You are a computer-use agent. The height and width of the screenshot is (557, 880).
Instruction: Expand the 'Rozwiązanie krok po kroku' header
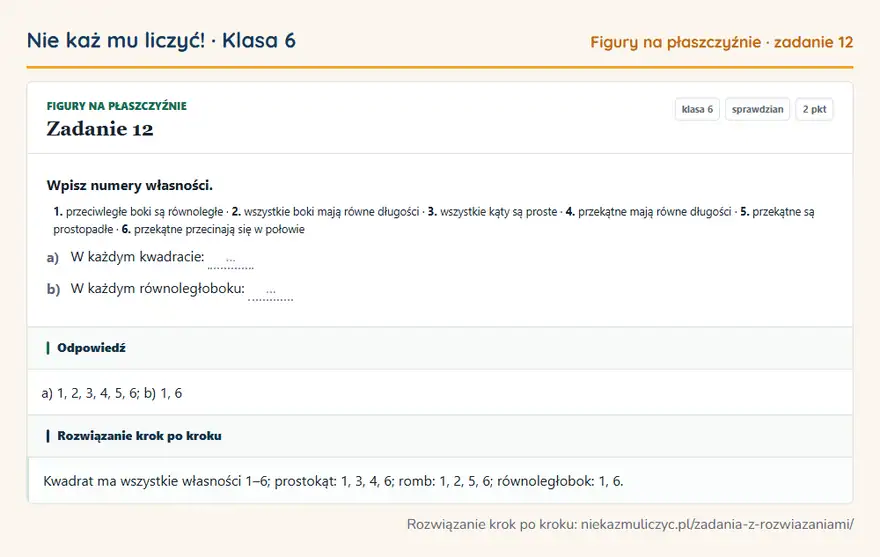point(139,436)
